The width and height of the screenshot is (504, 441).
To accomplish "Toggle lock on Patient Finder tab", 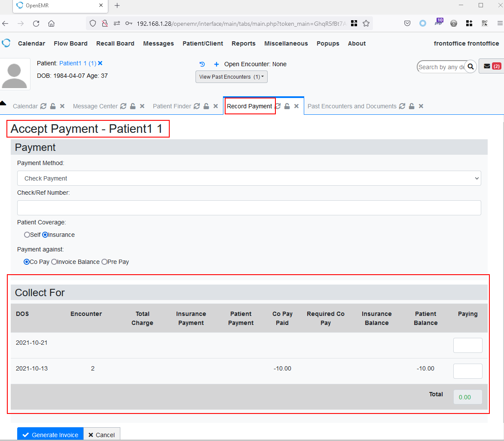I will [x=206, y=106].
